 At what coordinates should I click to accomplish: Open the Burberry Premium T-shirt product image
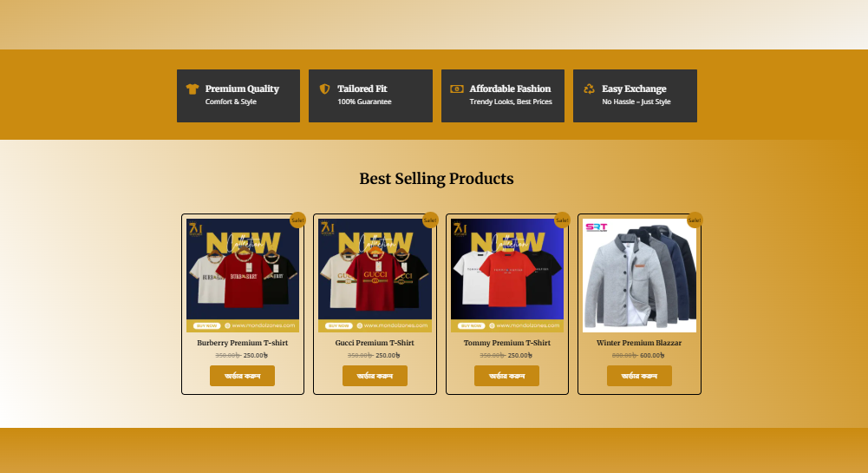[243, 275]
